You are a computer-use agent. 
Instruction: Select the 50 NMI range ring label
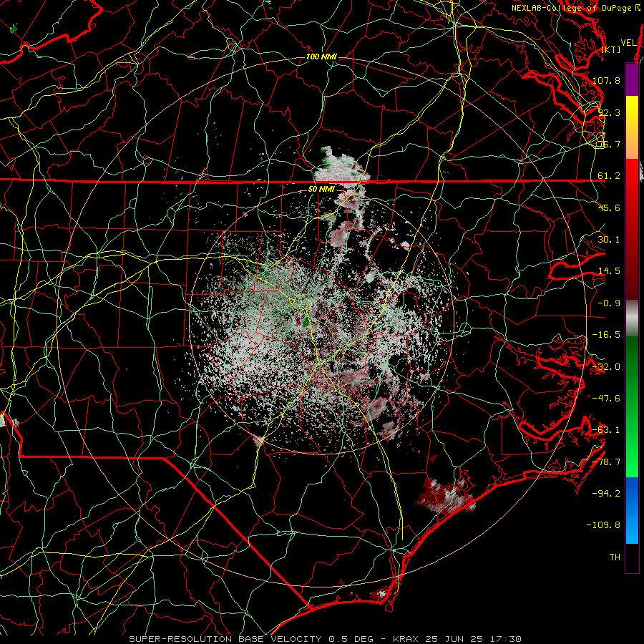pos(321,189)
